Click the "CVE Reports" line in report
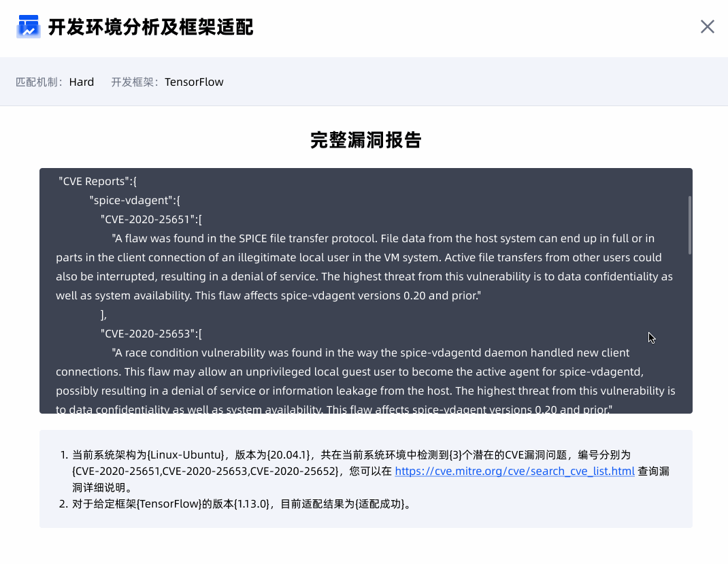This screenshot has height=564, width=728. (98, 182)
